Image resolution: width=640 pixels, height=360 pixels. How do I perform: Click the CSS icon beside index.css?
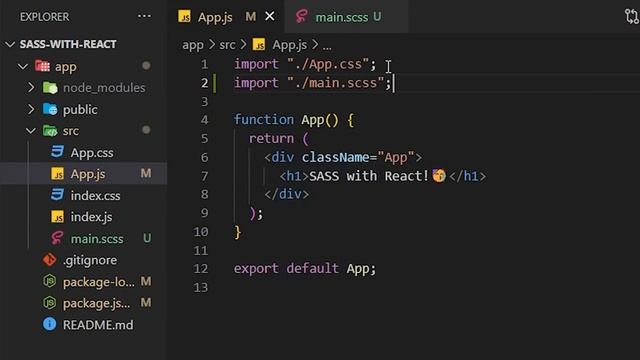(x=57, y=195)
